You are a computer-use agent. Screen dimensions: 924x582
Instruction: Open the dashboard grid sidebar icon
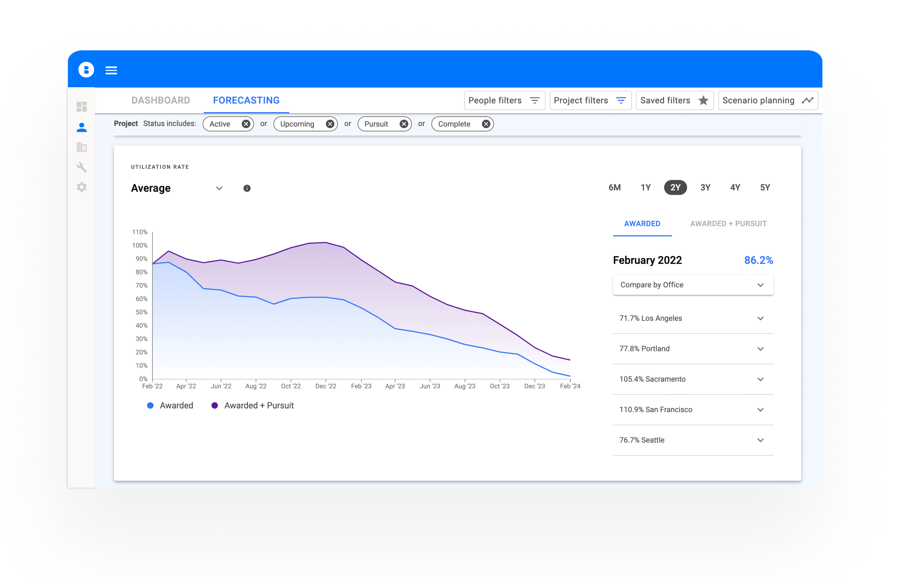coord(82,107)
